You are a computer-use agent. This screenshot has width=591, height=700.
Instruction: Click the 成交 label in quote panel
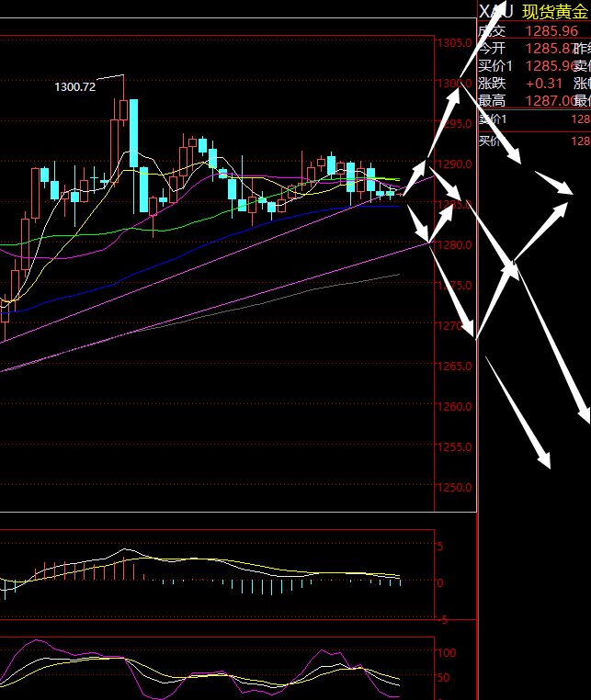coord(492,31)
